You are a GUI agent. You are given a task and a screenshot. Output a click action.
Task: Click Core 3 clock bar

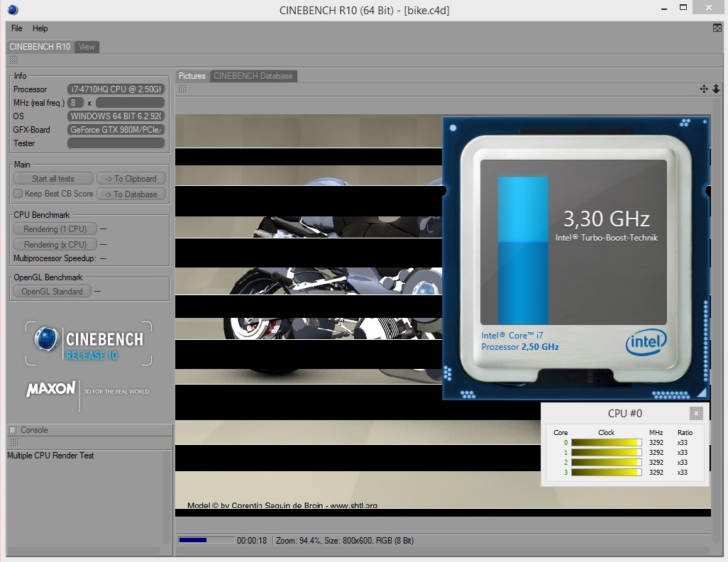(607, 473)
